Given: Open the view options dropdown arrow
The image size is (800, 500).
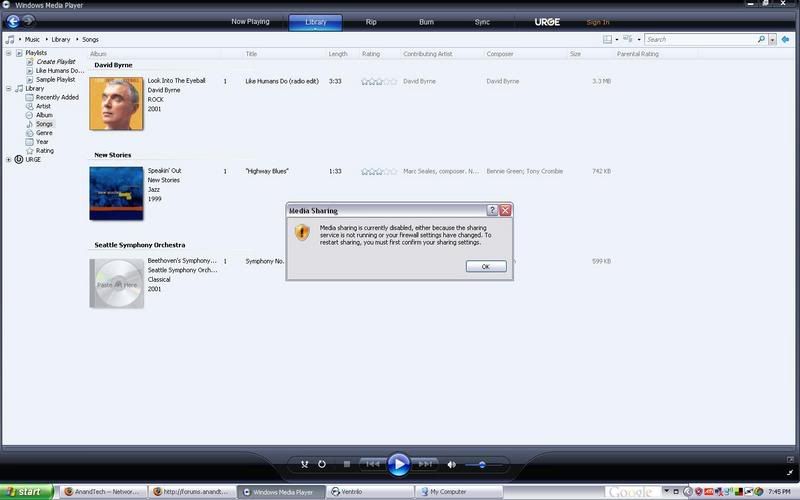Looking at the screenshot, I should pos(638,39).
